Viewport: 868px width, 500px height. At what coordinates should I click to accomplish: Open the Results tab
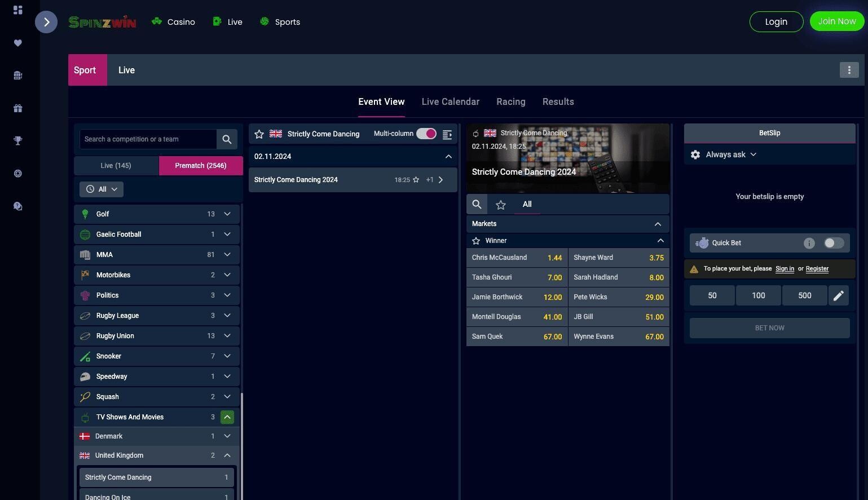click(558, 102)
